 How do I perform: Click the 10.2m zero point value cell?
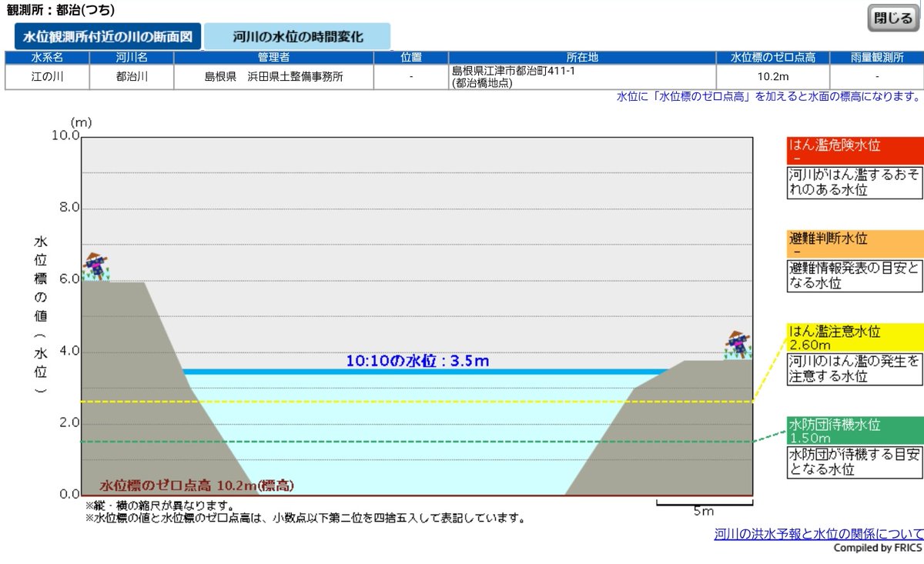[773, 77]
